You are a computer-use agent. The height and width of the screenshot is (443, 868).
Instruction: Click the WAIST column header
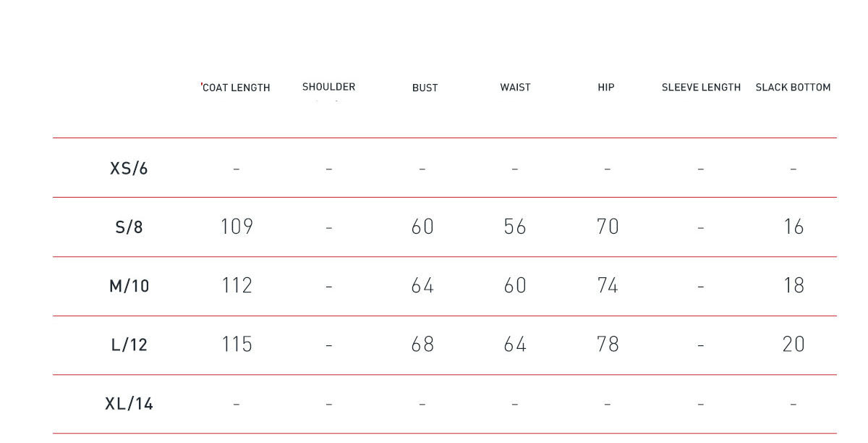[515, 88]
